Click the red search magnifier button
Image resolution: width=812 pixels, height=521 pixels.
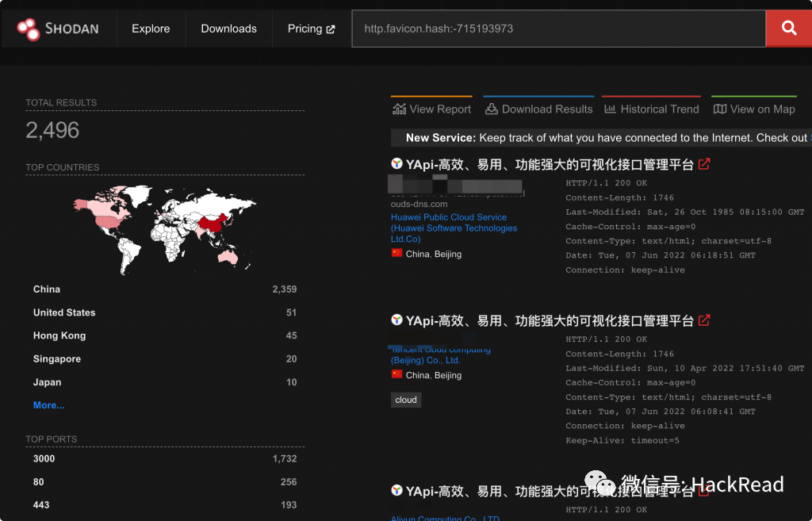tap(789, 29)
